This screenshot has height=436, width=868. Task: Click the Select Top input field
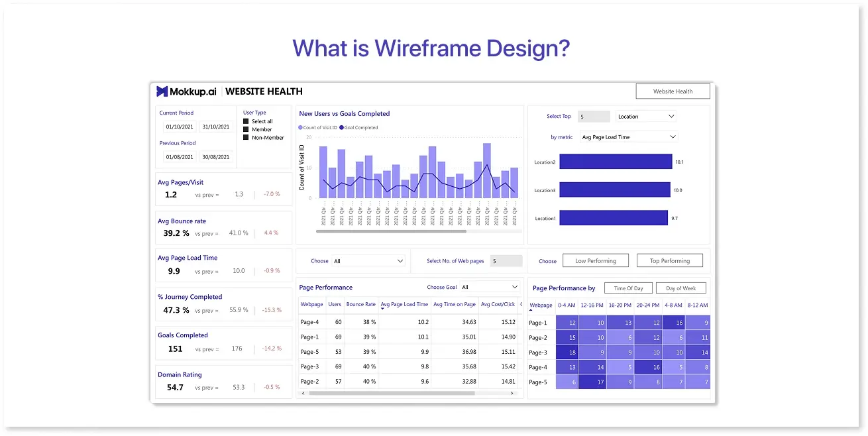click(x=594, y=117)
